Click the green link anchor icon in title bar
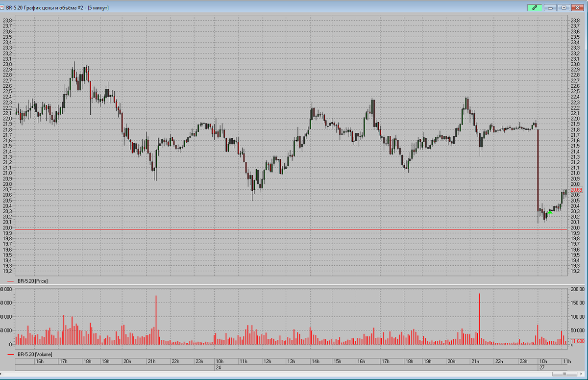Viewport: 588px width, 380px height. click(x=535, y=7)
